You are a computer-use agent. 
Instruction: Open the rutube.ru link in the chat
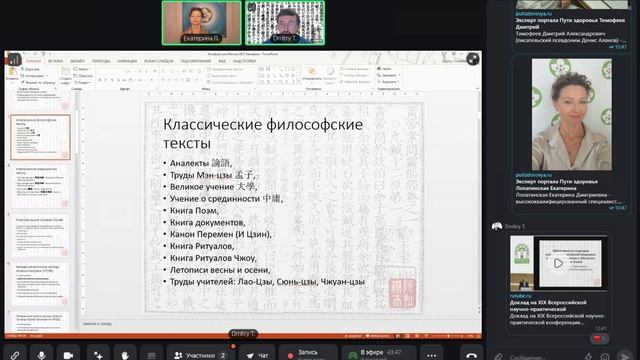click(520, 296)
